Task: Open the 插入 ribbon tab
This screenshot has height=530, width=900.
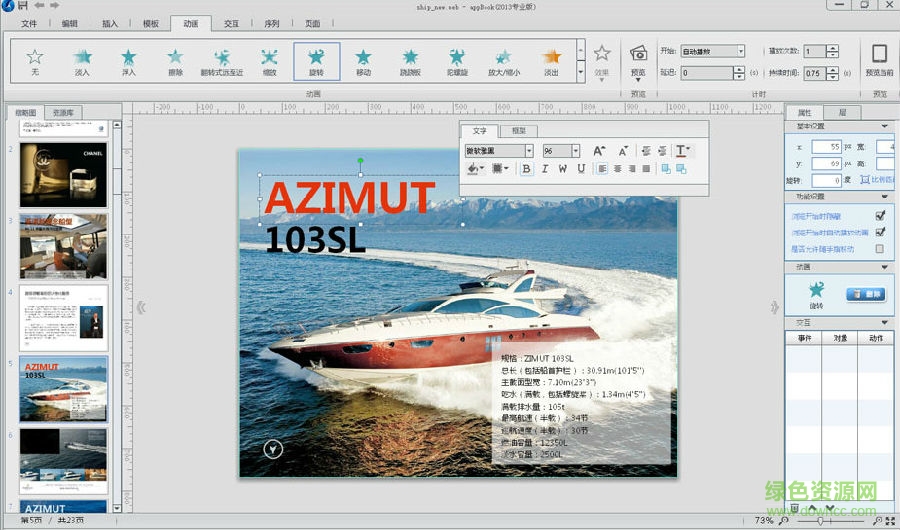Action: click(110, 23)
